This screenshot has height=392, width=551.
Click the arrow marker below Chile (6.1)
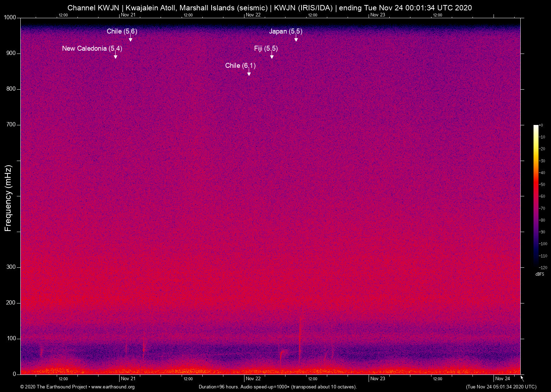(x=249, y=74)
